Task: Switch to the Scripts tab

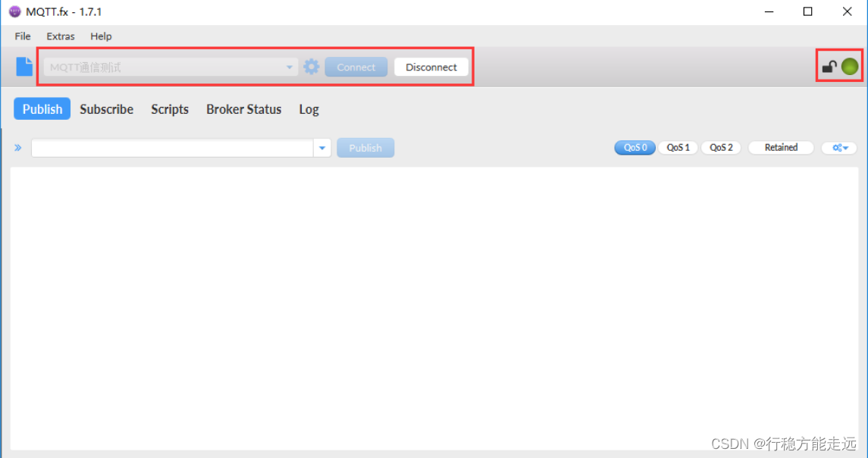Action: (x=170, y=109)
